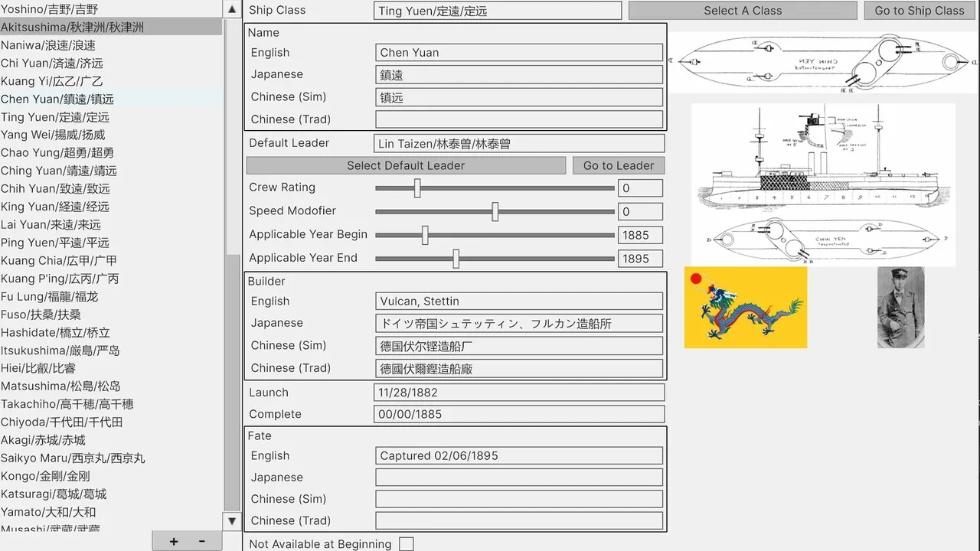Select Ping Yuen in the ship list
This screenshot has height=551, width=980.
[x=111, y=243]
